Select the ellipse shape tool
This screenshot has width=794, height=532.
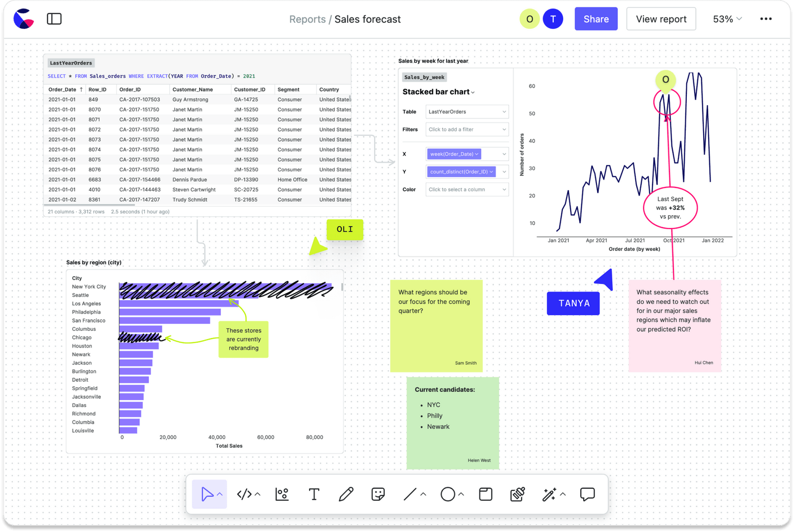448,494
